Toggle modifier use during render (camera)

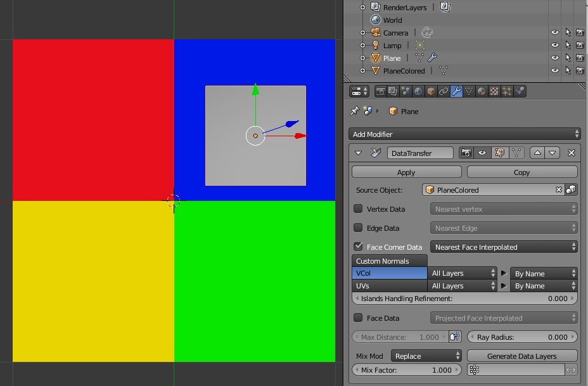tap(466, 153)
